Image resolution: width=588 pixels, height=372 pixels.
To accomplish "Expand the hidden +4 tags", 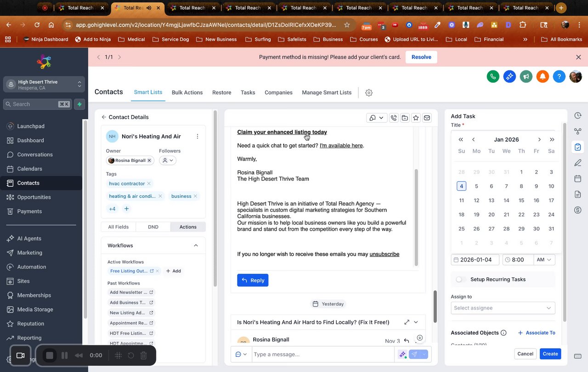I will (112, 209).
